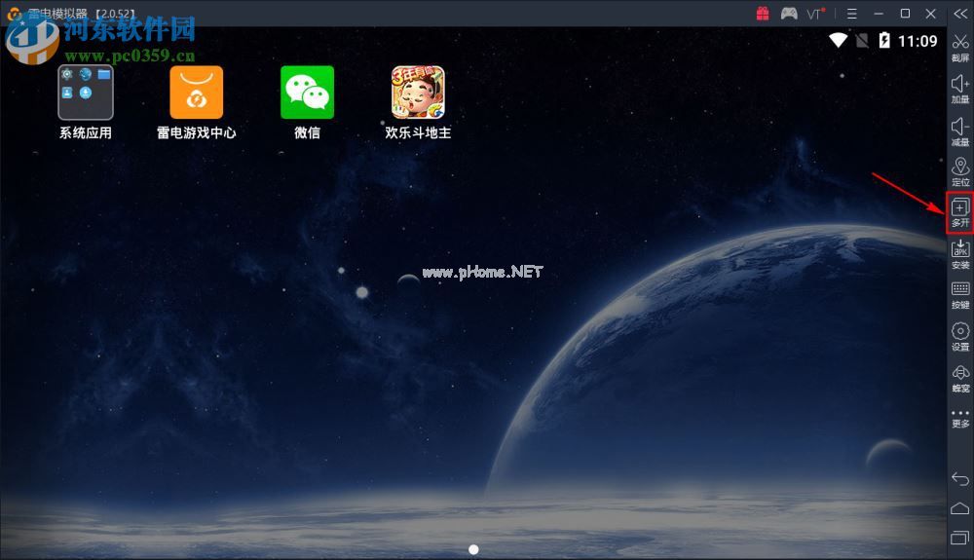Screen dimensions: 974x560
Task: Click the 11:09 clock in status bar
Action: pos(918,41)
